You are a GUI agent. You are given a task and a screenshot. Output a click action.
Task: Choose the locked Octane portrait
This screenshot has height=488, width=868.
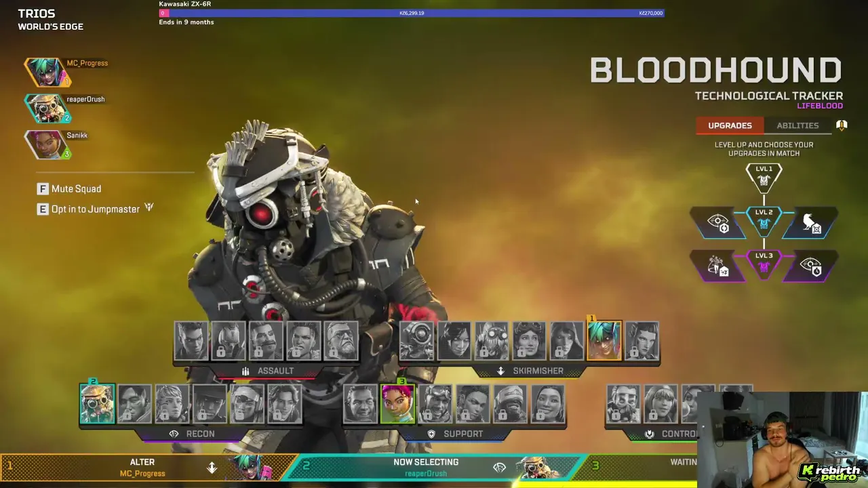coord(491,341)
